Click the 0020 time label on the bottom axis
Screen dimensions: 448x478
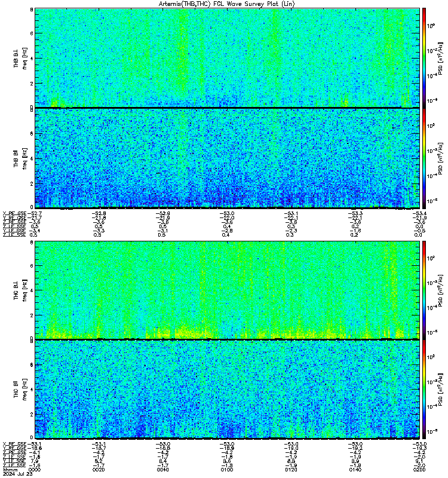point(99,470)
